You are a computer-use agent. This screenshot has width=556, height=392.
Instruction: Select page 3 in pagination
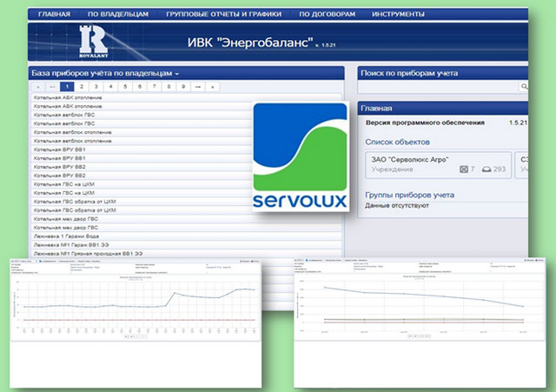pos(96,87)
